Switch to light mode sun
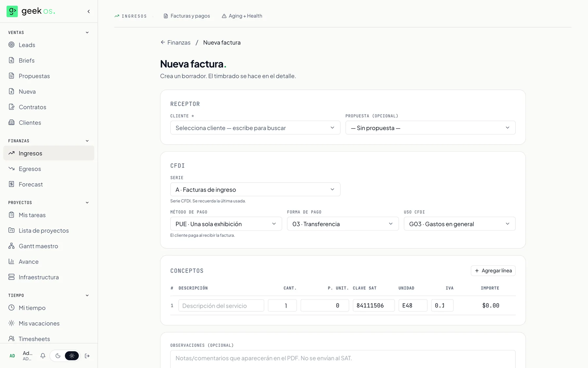The width and height of the screenshot is (588, 368). click(72, 356)
